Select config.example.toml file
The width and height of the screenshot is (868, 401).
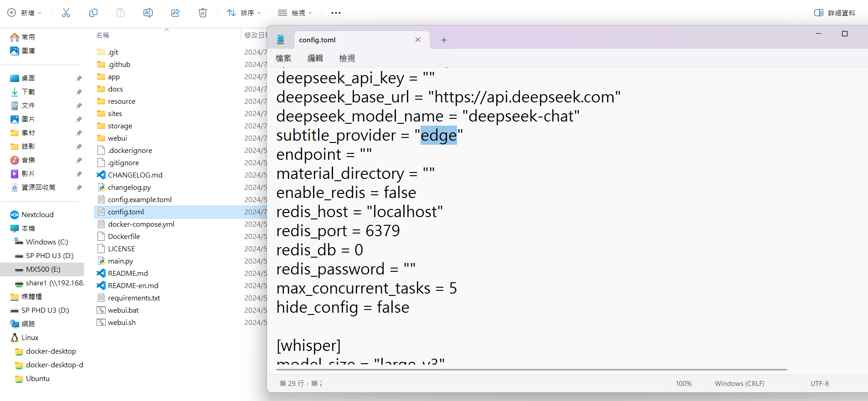134,199
